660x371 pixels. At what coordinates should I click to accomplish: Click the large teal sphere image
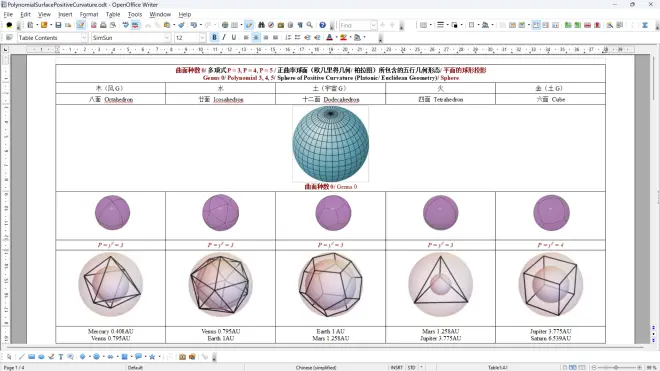pos(330,144)
